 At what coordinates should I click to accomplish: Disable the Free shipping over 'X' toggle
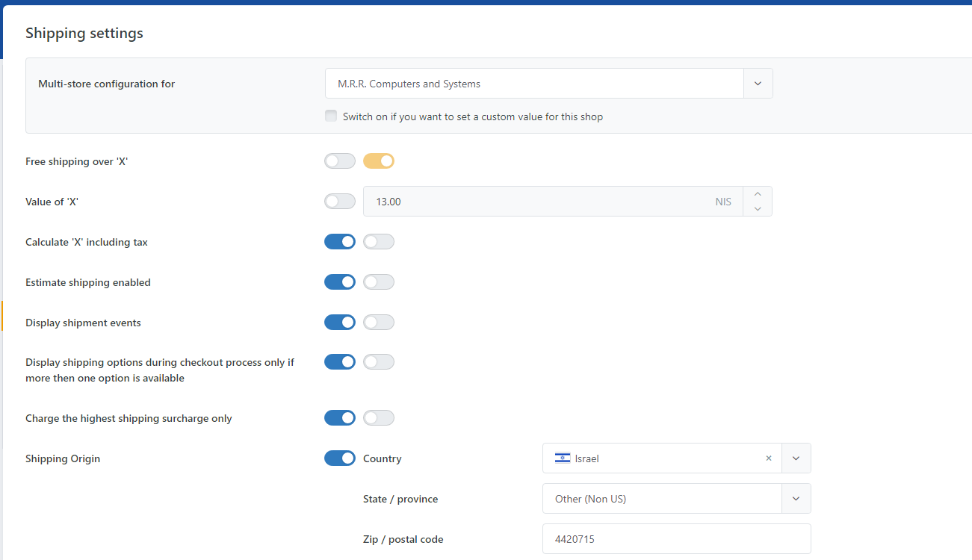[x=379, y=161]
